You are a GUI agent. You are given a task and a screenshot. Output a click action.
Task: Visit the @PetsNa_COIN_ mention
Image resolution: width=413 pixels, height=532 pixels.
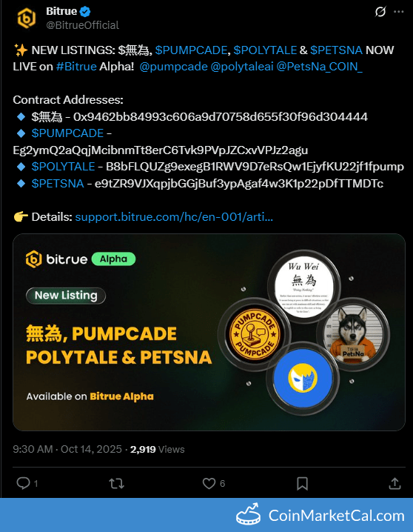click(x=319, y=67)
